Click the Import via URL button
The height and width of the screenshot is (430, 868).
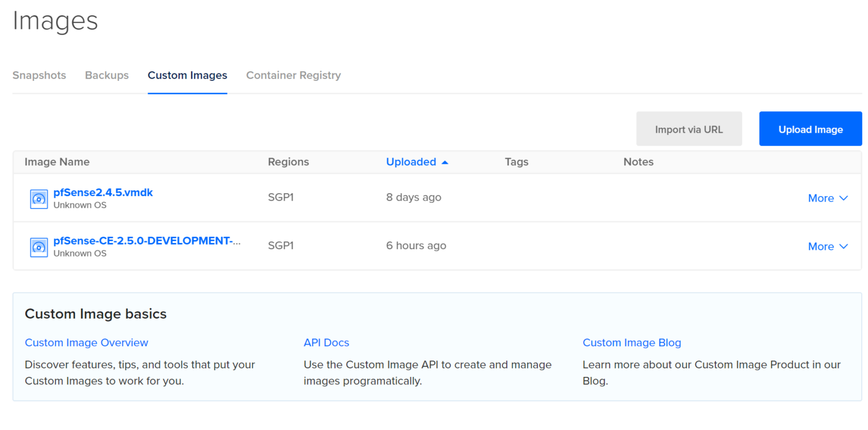coord(689,129)
